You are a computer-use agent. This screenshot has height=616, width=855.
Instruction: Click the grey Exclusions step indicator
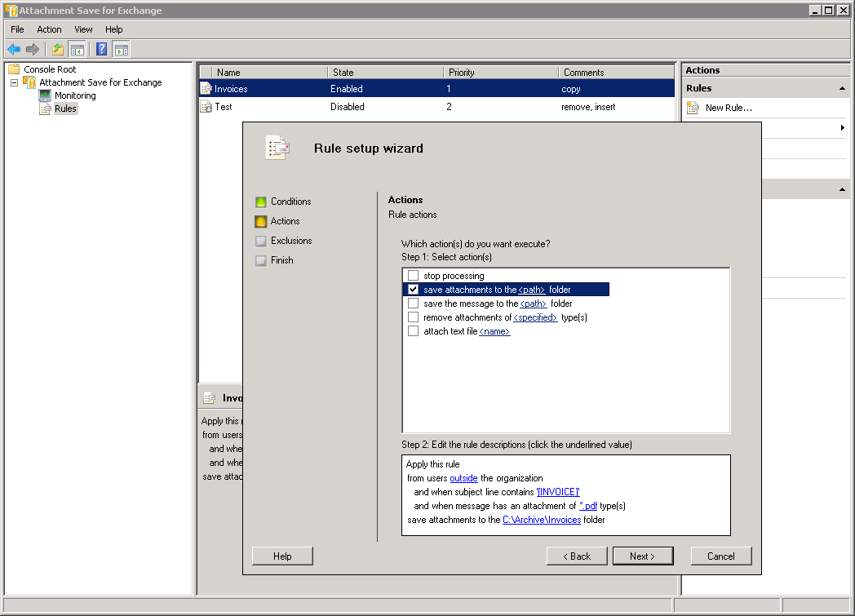[x=260, y=241]
